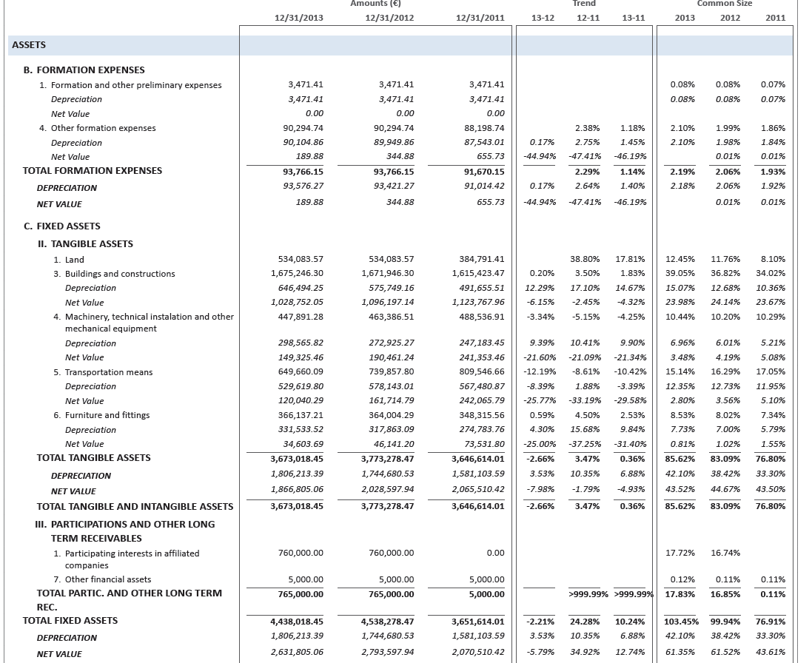
Task: Click the ASSETS section header bar
Action: tap(400, 45)
